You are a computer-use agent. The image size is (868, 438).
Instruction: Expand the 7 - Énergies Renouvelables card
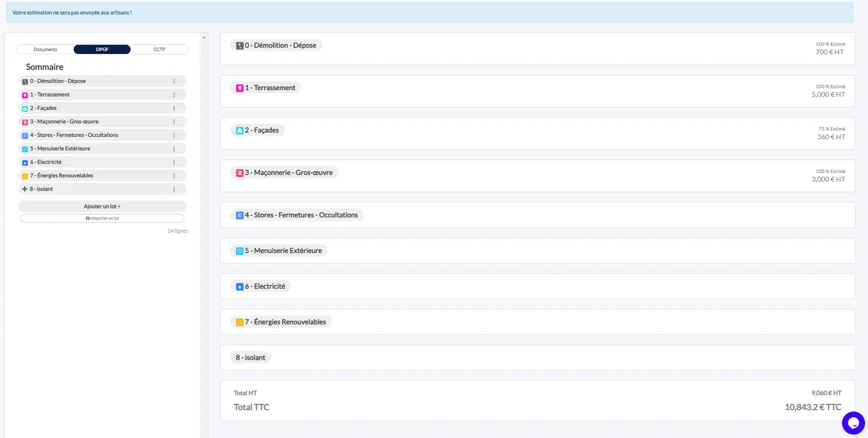538,322
